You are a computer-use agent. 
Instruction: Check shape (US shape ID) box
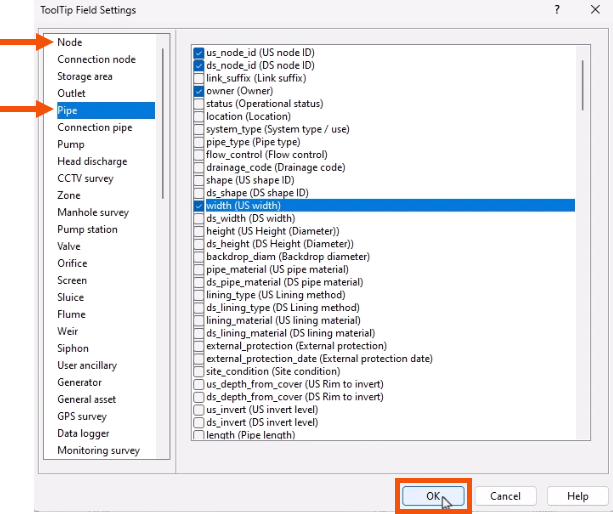tap(199, 180)
